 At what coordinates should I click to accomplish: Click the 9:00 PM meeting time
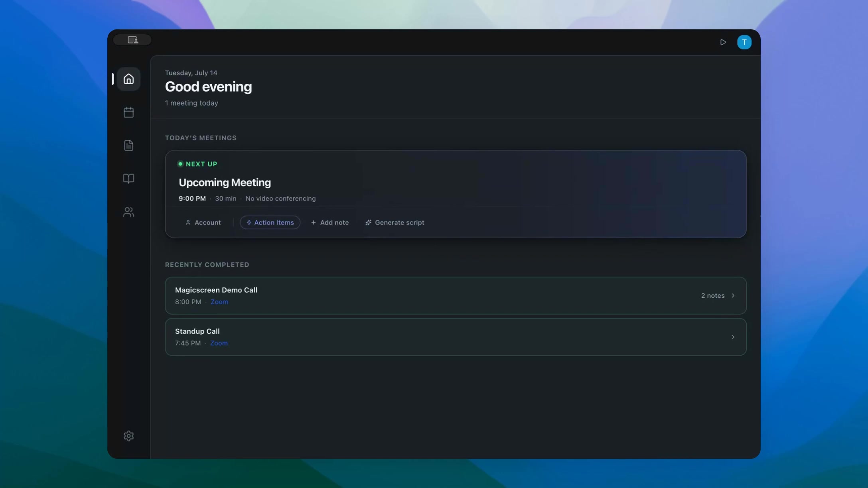[192, 199]
